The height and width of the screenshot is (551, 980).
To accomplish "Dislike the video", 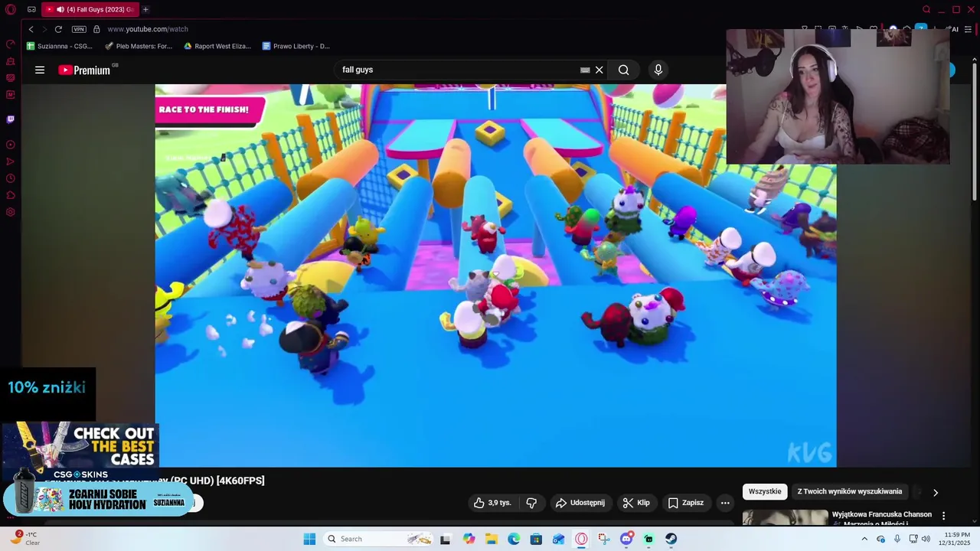I will coord(531,503).
